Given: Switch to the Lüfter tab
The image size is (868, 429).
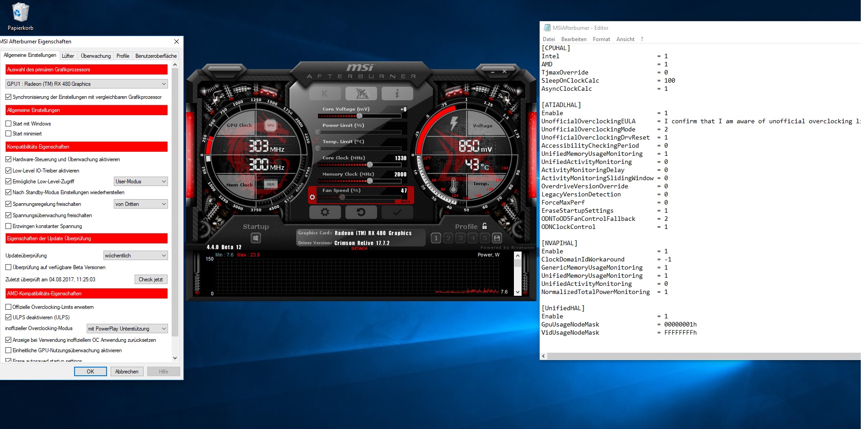Looking at the screenshot, I should coord(68,56).
